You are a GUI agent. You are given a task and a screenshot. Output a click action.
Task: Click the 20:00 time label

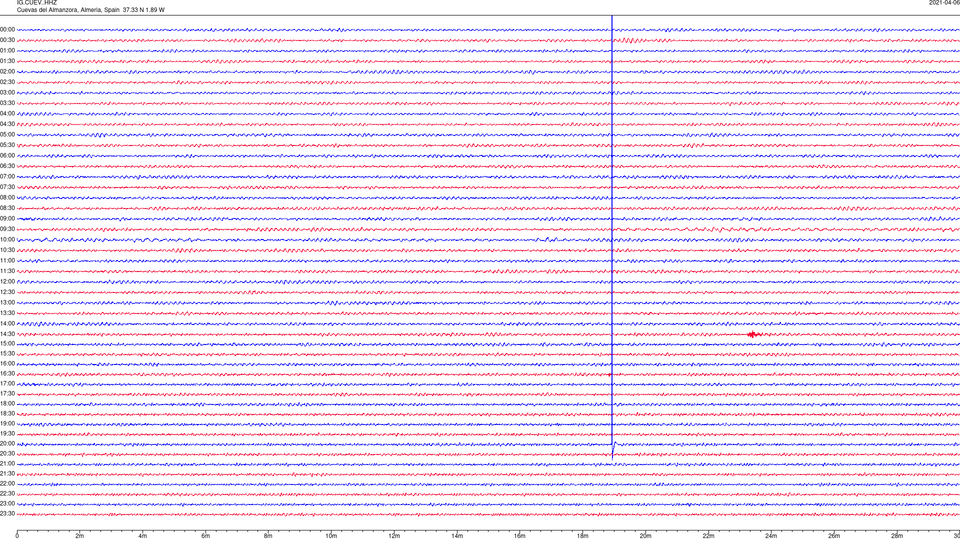pos(7,444)
